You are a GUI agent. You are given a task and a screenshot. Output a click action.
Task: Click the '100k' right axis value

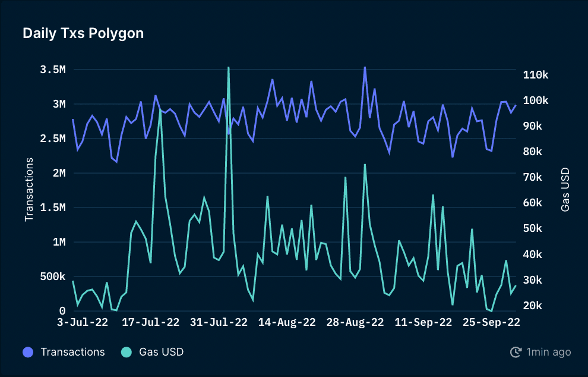click(x=536, y=100)
